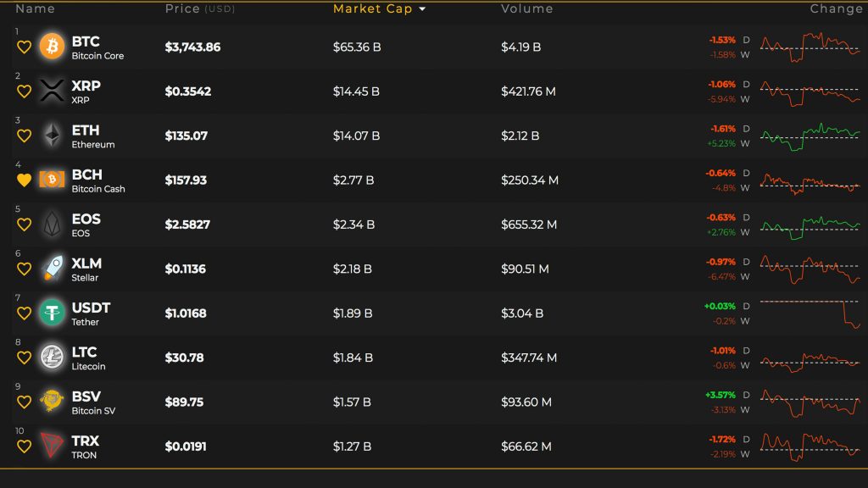Sort by the Name column header
Screen dimensions: 868x488
35,8
